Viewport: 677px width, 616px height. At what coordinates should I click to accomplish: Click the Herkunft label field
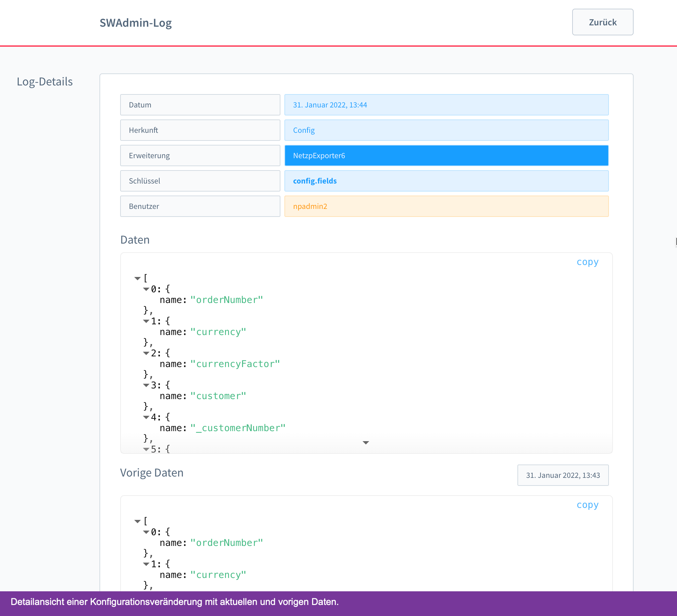pos(200,130)
